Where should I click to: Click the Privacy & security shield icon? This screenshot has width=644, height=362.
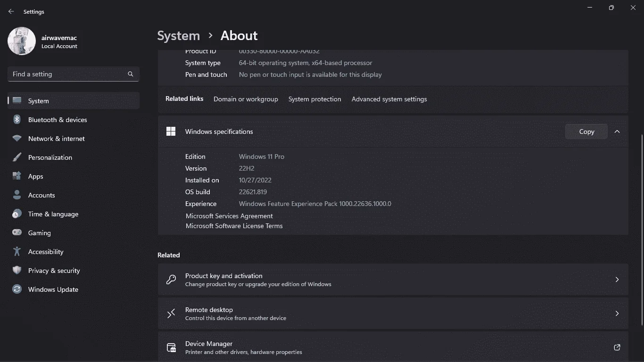coord(17,271)
